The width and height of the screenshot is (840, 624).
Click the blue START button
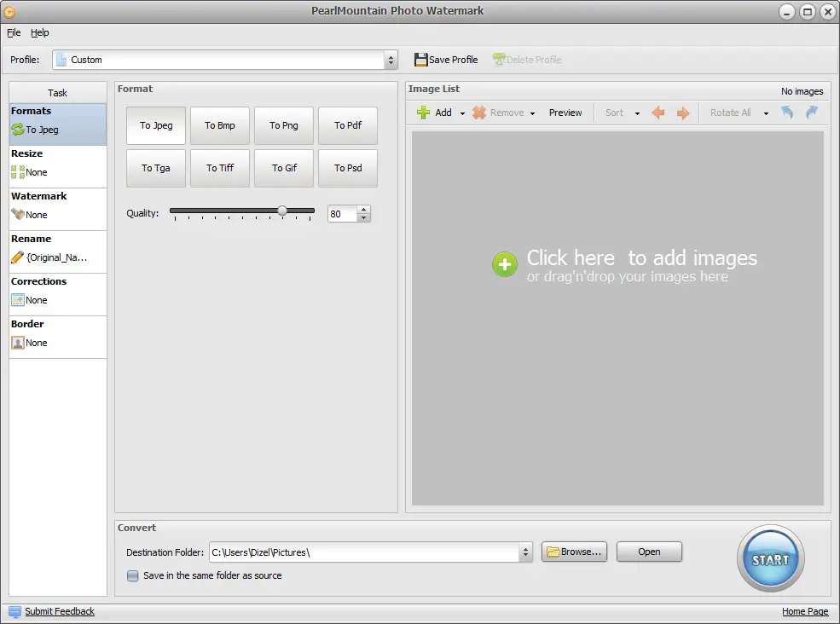pos(770,558)
